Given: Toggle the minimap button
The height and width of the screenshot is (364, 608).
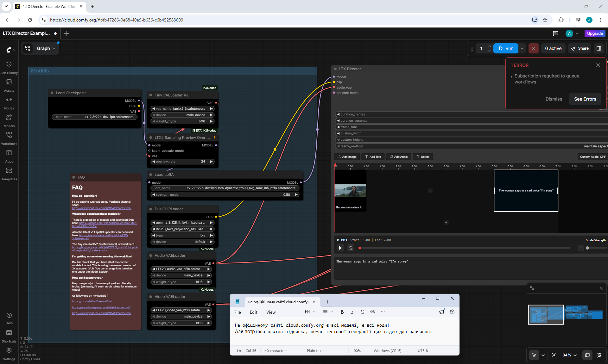Looking at the screenshot, I should tap(587, 355).
